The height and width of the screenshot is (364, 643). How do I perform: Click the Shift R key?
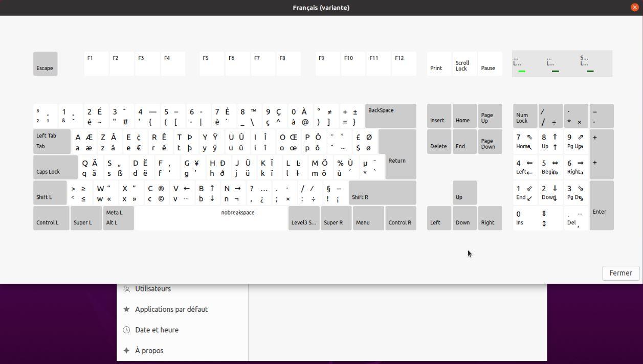[x=383, y=193]
